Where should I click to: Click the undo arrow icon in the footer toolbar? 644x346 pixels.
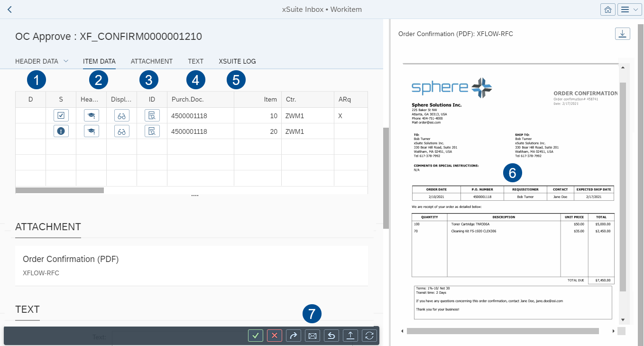(x=331, y=335)
